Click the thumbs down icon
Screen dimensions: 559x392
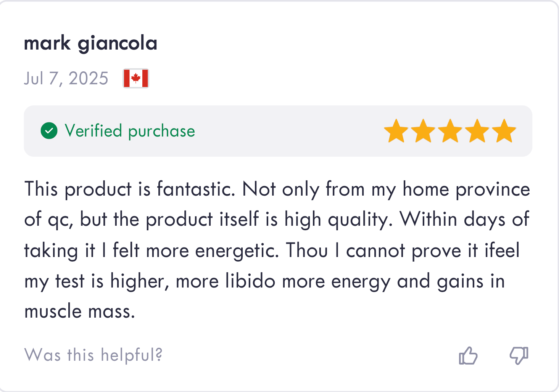(519, 356)
